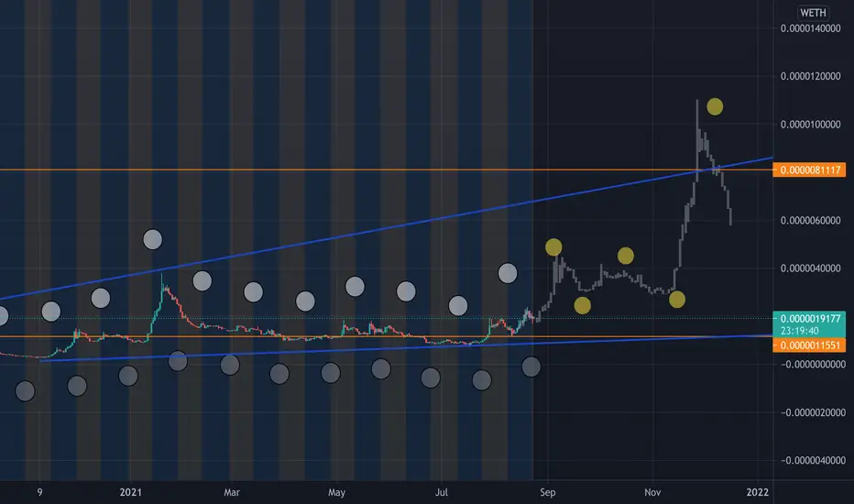Click the Sep label on time axis
The height and width of the screenshot is (504, 854).
[x=547, y=492]
